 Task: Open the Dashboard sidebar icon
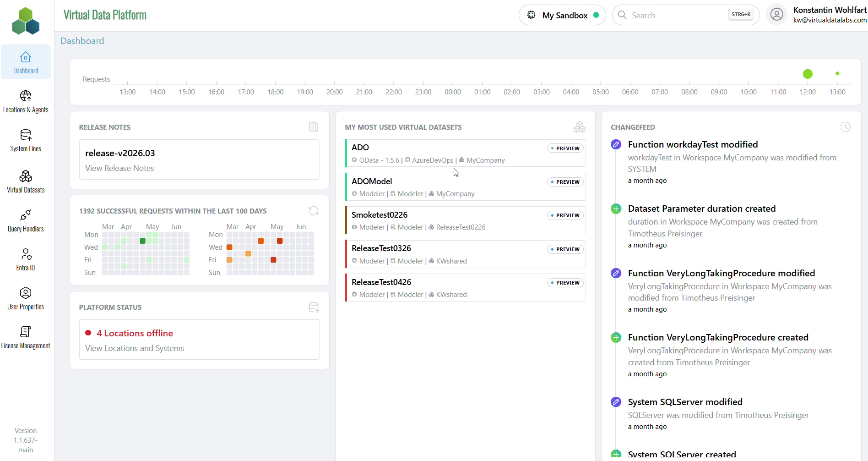click(26, 57)
